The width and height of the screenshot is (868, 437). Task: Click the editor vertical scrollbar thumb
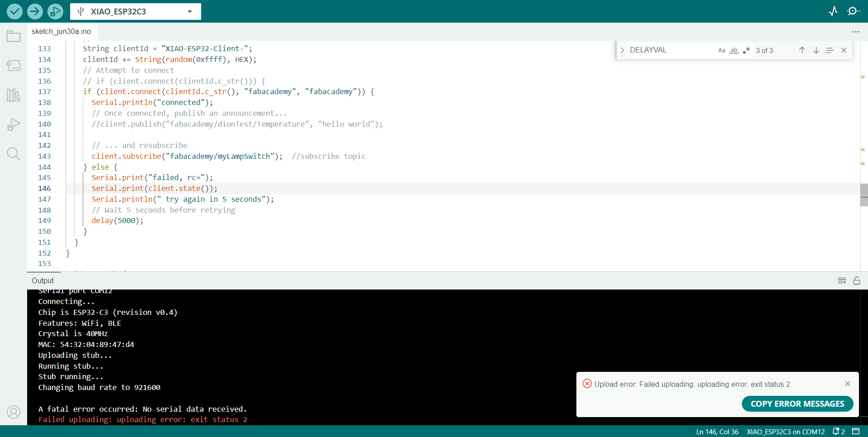coord(864,195)
